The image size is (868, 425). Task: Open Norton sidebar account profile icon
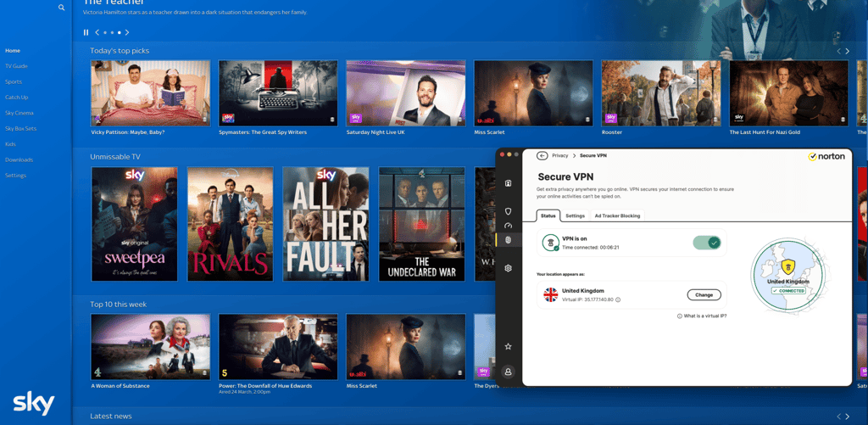point(509,372)
